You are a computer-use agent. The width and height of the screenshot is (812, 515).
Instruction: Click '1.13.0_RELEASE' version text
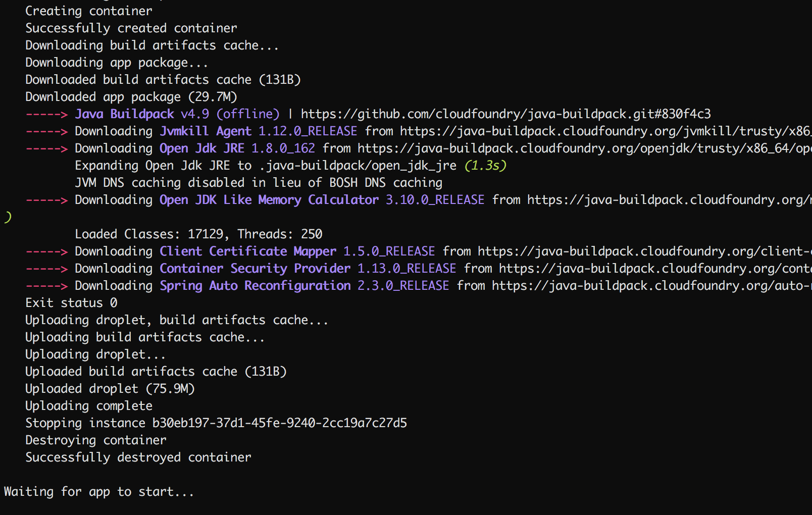(407, 269)
